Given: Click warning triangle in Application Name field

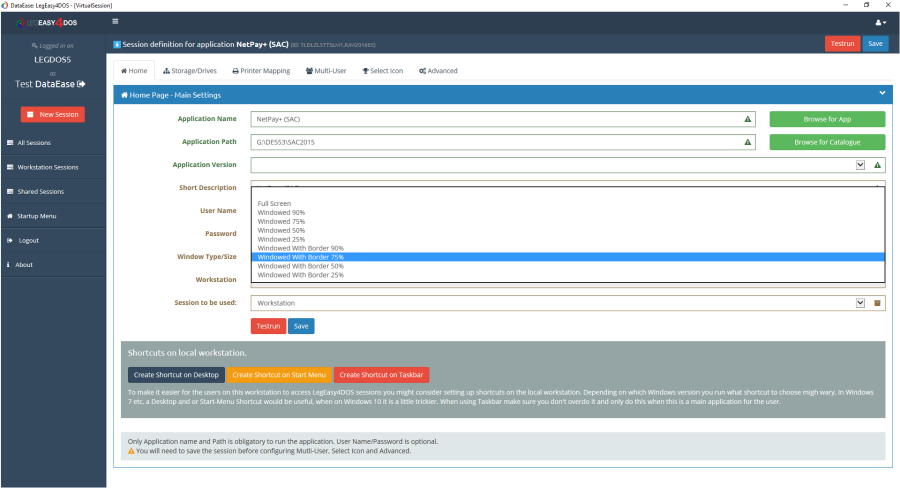Looking at the screenshot, I should pyautogui.click(x=747, y=119).
